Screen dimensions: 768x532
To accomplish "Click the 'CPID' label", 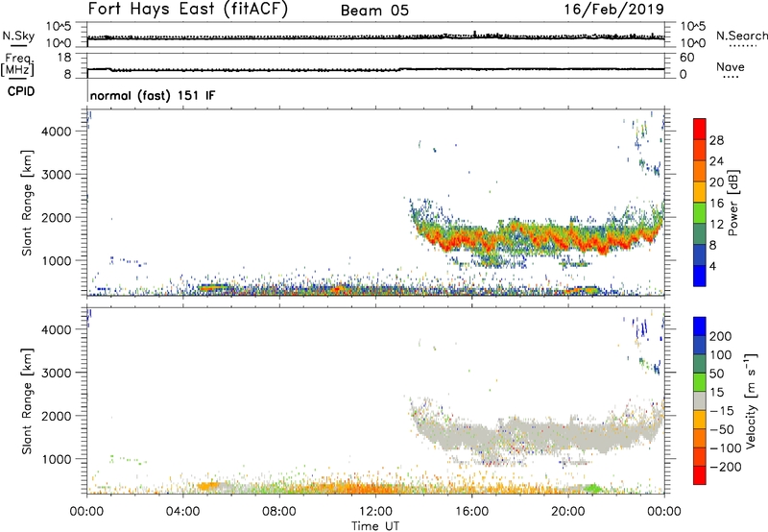I will coord(21,91).
